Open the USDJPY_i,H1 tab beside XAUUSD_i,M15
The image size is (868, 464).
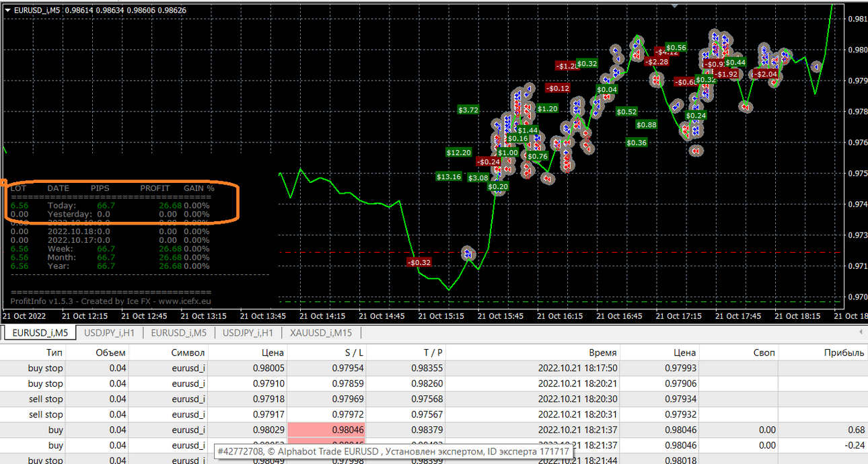248,332
